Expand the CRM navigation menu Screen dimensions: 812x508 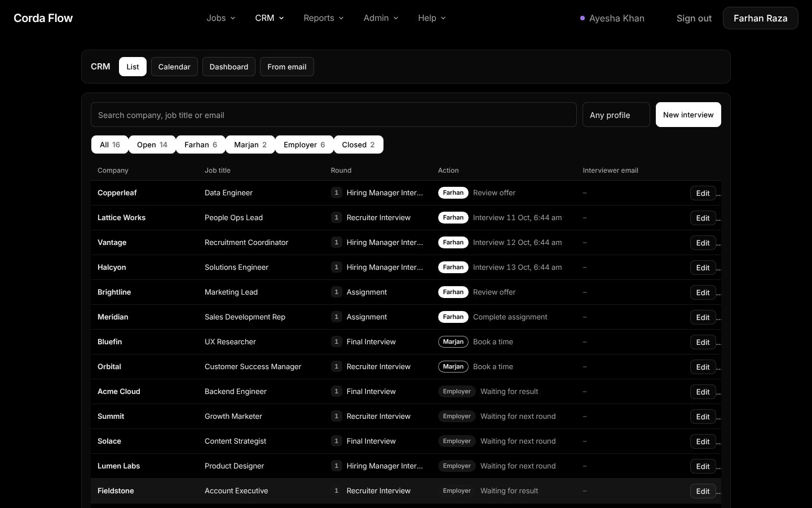[269, 18]
